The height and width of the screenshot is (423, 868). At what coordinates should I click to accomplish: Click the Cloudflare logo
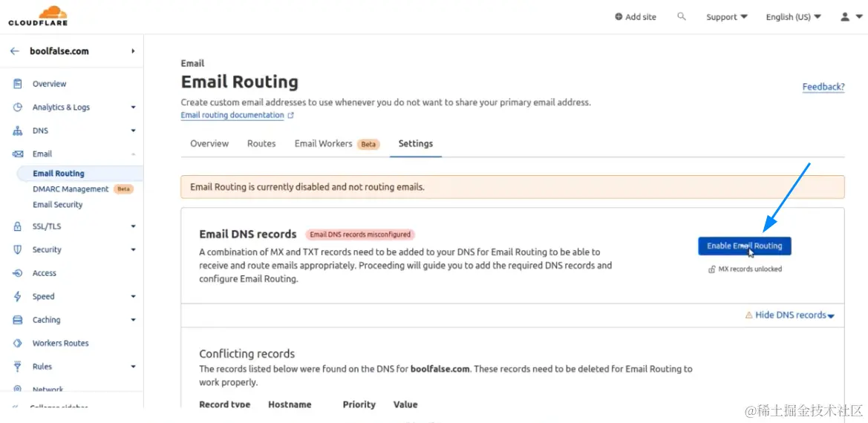(38, 16)
